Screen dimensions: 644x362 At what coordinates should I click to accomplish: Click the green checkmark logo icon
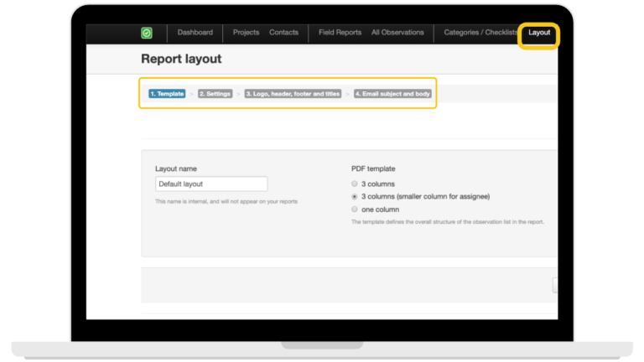tap(147, 34)
